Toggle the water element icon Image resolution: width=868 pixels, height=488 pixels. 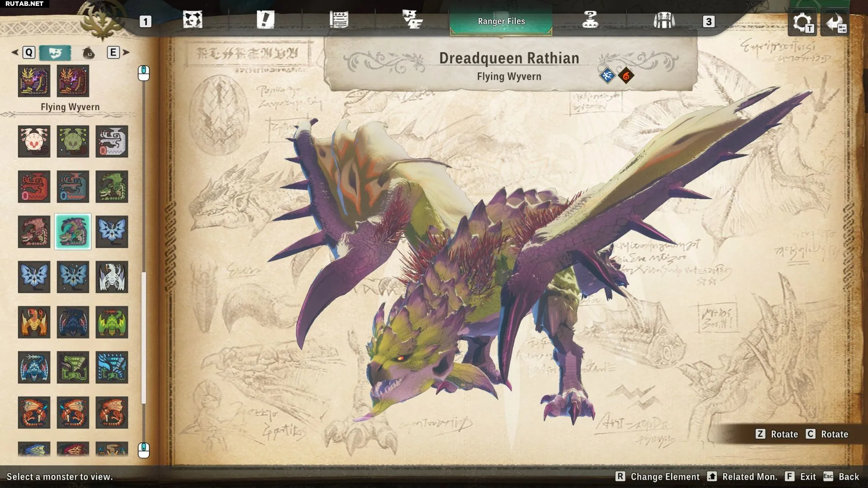click(607, 76)
